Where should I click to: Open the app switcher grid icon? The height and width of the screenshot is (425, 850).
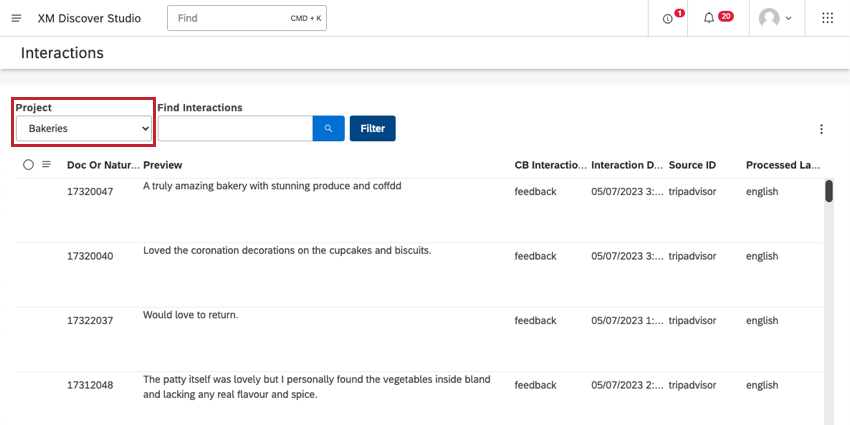click(827, 18)
